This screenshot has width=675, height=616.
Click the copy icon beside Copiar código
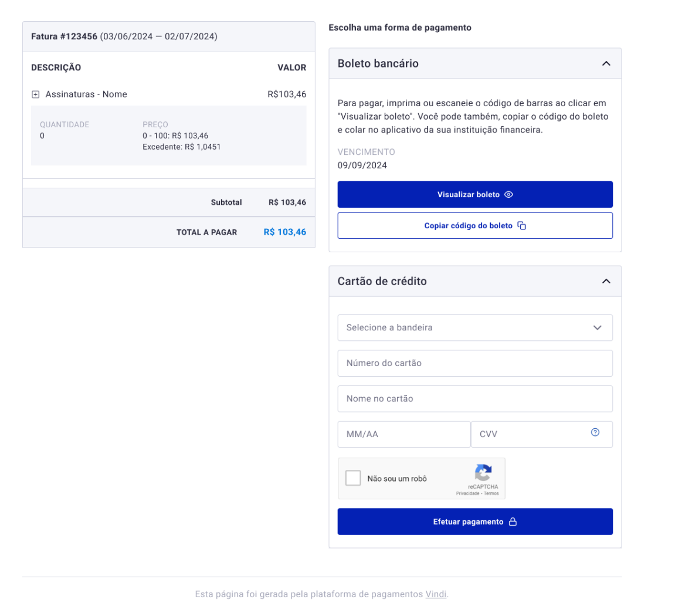(522, 226)
